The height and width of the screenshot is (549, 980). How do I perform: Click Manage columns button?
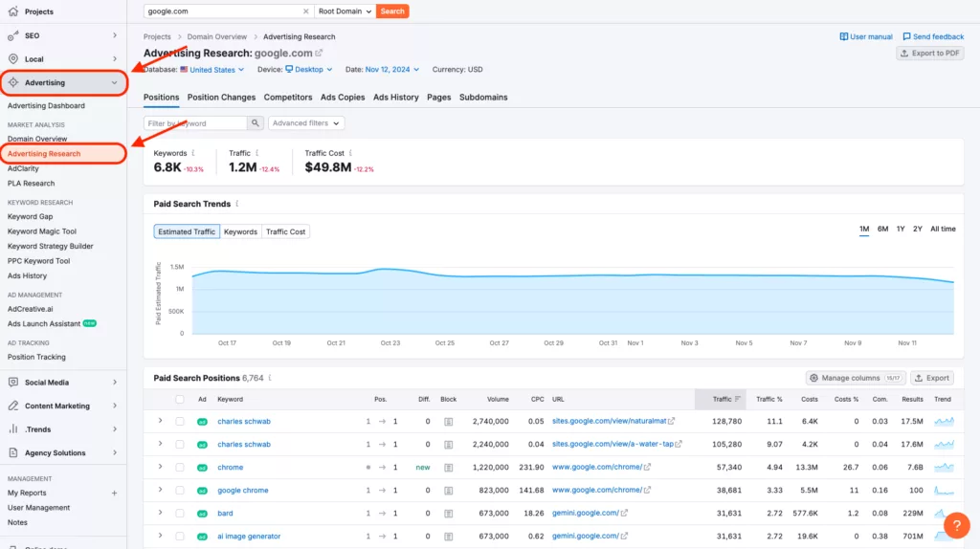tap(855, 378)
